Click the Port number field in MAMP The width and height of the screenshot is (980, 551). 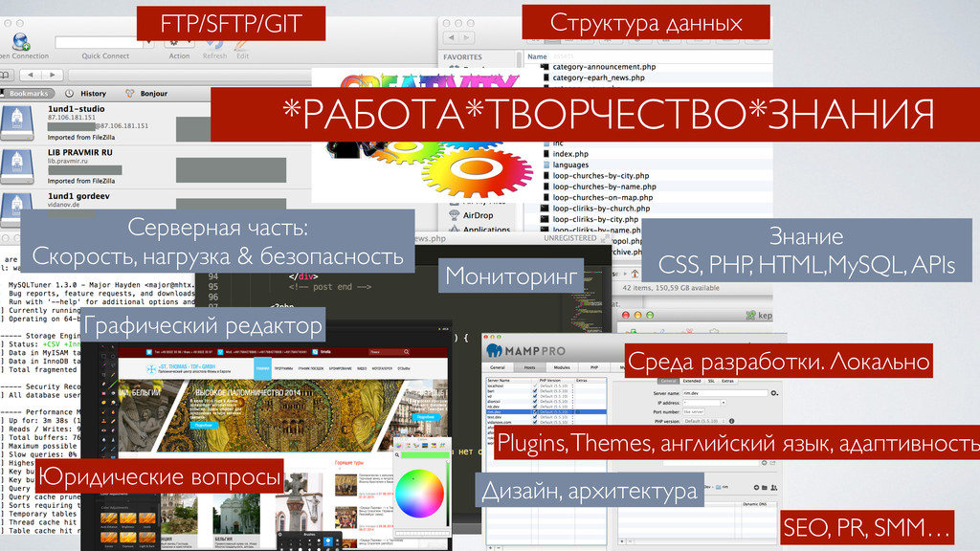pos(694,412)
